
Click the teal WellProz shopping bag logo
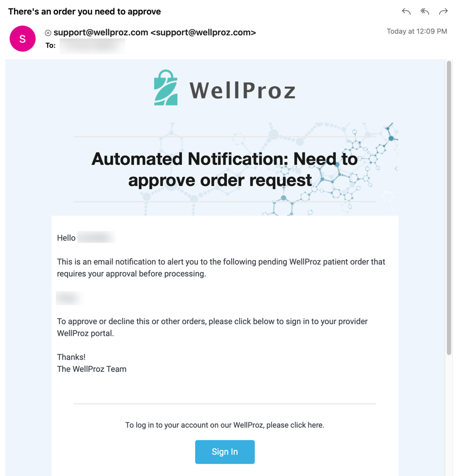click(165, 88)
